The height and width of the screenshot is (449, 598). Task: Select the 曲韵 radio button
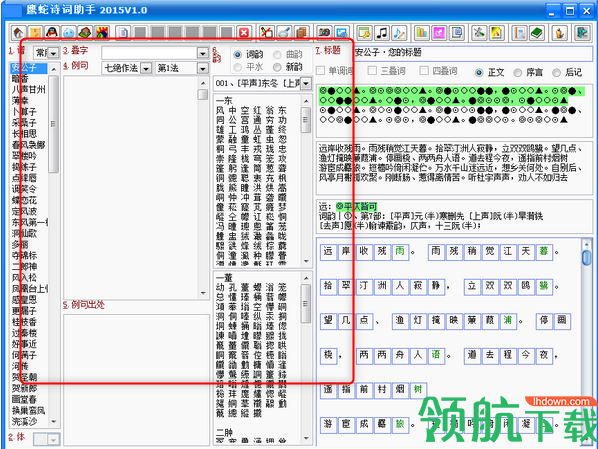click(x=277, y=55)
